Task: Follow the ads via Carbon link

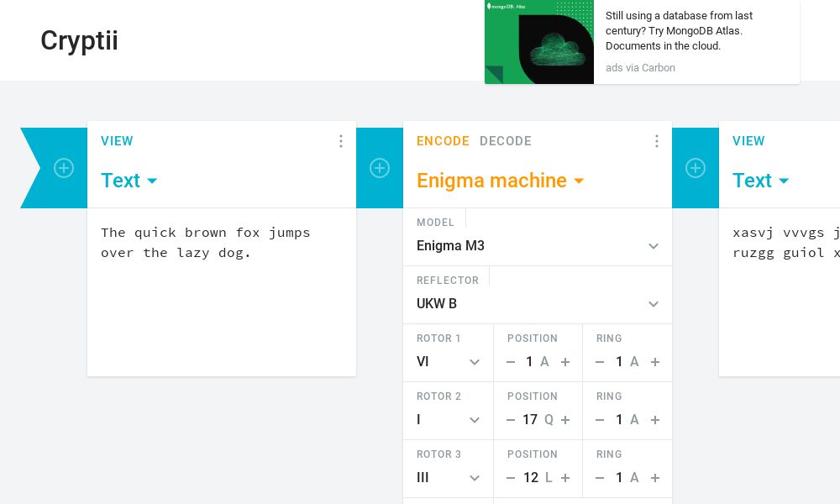Action: (x=640, y=67)
